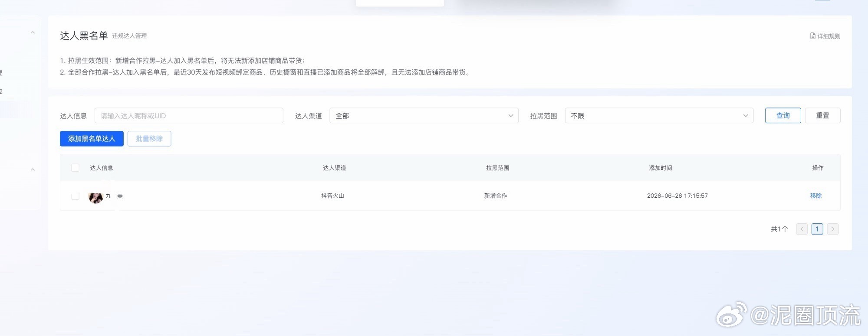The height and width of the screenshot is (336, 868).
Task: Click the 达人渠道 column header
Action: [335, 168]
